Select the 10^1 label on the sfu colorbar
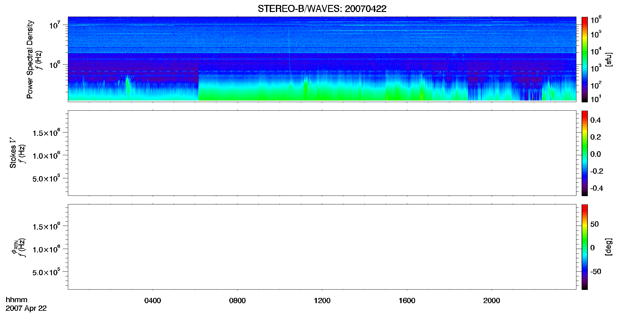Screen dimensions: 644x332 (x=596, y=99)
